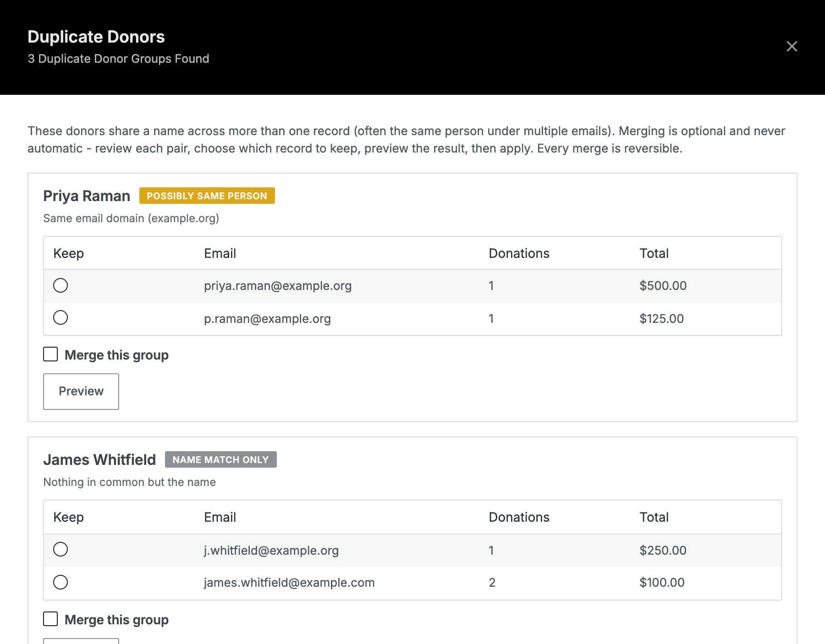Preview the Priya Raman merge
Viewport: 825px width, 644px height.
tap(81, 392)
